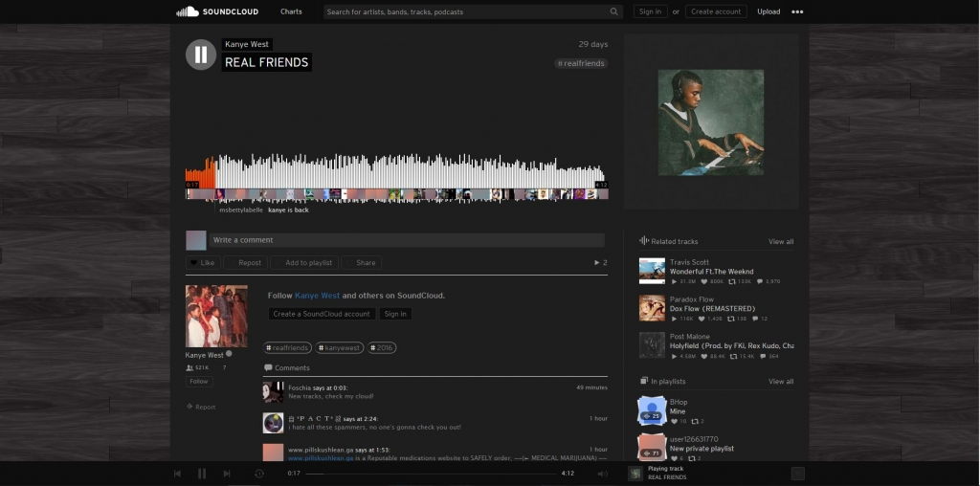Click the 138 reposts icon on Dox Flow
The height and width of the screenshot is (486, 980).
tap(730, 319)
